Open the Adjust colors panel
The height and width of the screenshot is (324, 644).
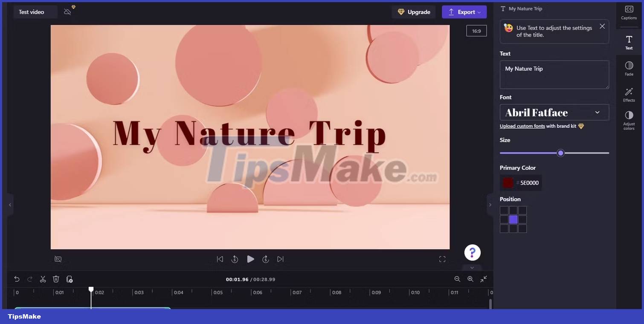coord(629,120)
